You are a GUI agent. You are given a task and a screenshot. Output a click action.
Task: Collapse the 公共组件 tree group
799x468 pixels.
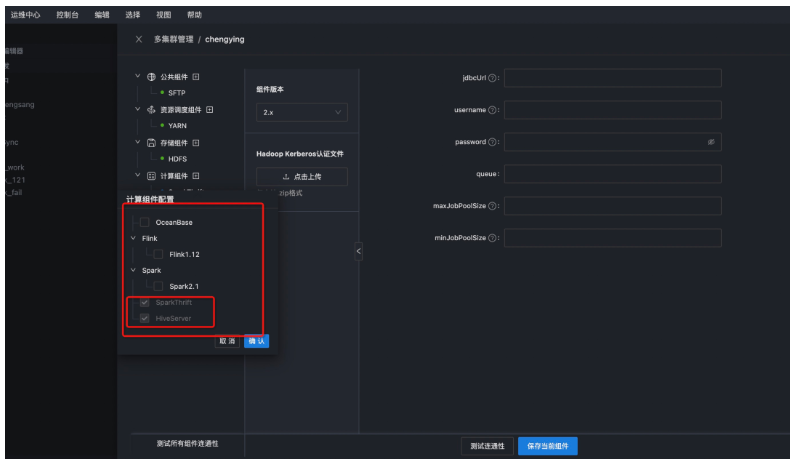(138, 76)
